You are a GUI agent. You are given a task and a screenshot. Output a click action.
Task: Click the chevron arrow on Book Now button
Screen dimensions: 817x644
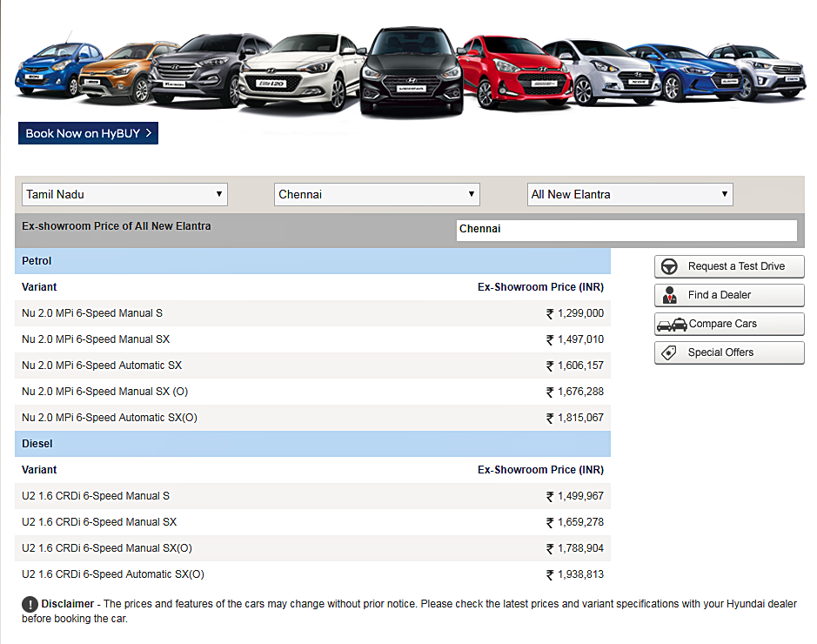tap(149, 133)
